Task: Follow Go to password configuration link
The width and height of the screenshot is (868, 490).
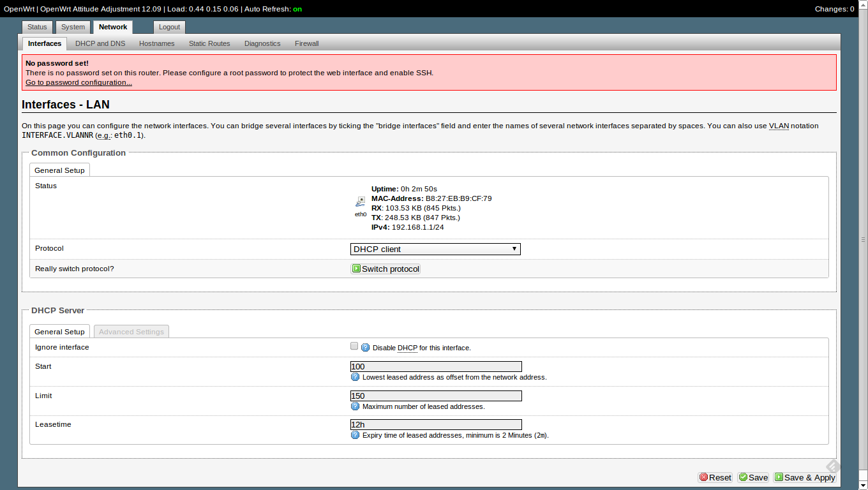Action: (x=79, y=82)
